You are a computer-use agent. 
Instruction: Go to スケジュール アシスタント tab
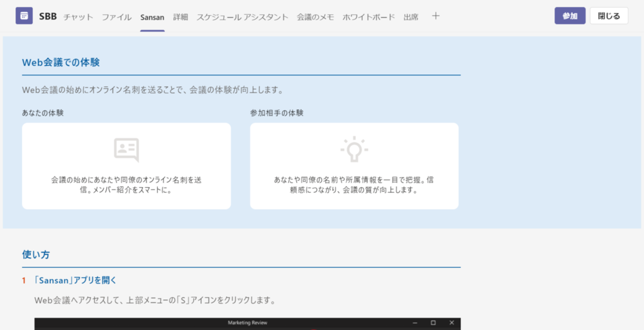tap(242, 17)
